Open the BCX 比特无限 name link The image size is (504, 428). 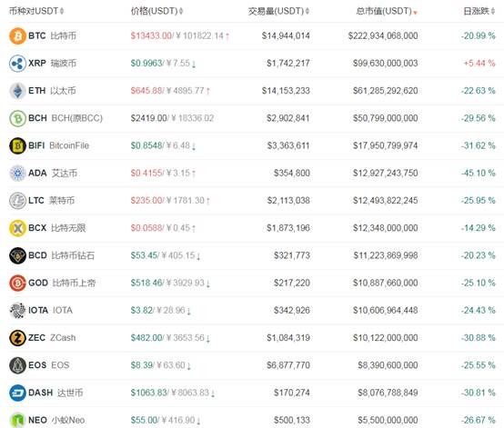click(x=57, y=228)
